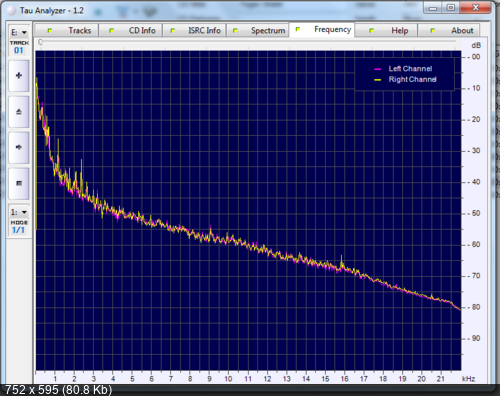Click the Left Channel magenta legend marker
This screenshot has height=396, width=500.
(377, 69)
